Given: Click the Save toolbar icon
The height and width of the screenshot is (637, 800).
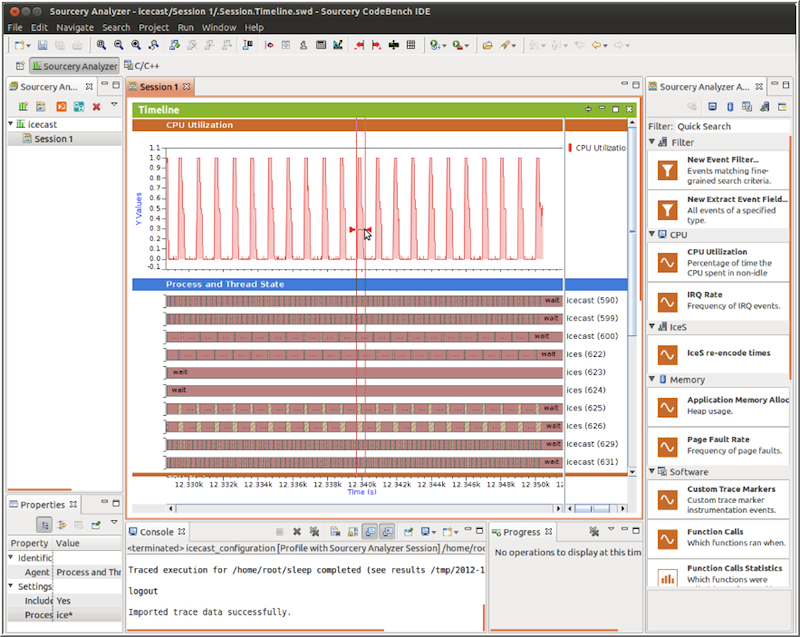Looking at the screenshot, I should click(x=42, y=45).
